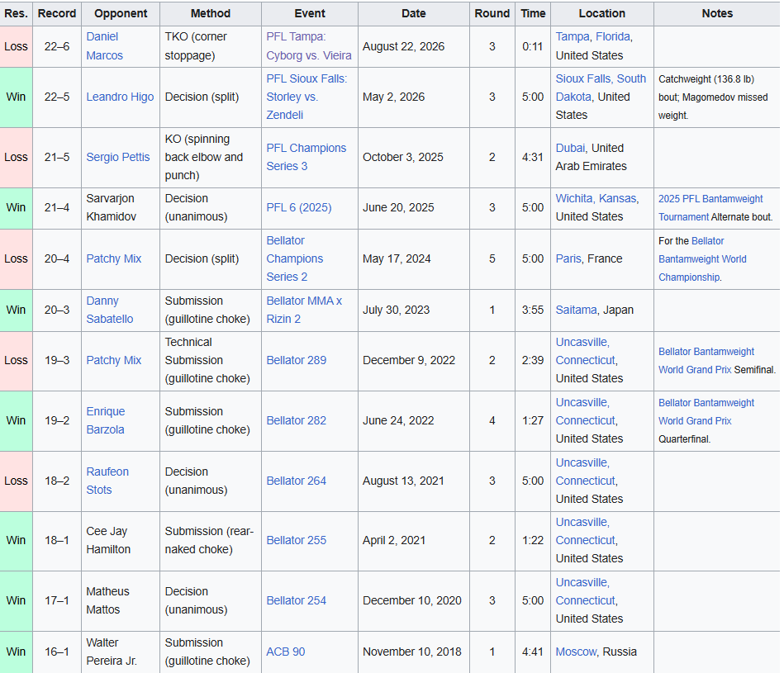Open Bellator MMA x Rizin 2 event
This screenshot has height=673, width=784.
pyautogui.click(x=304, y=310)
